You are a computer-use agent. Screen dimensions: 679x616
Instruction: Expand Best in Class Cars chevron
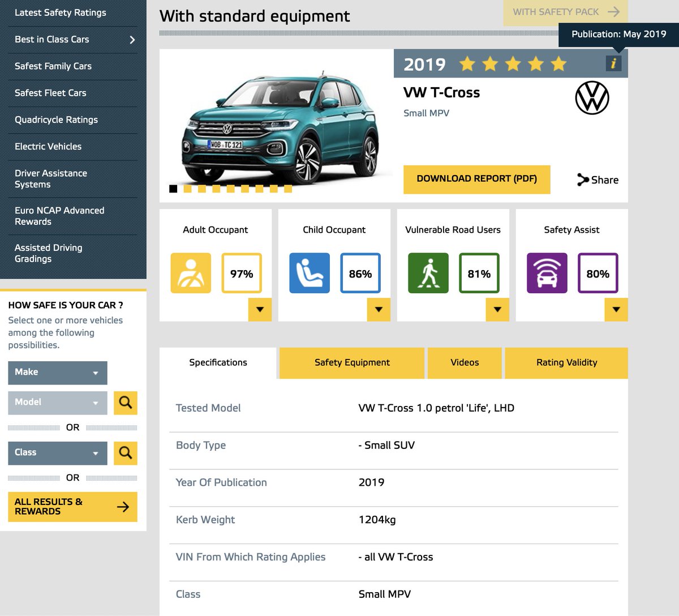pos(132,40)
